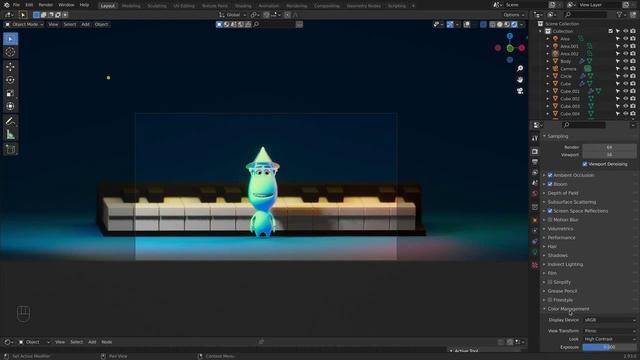Click the viewport gizmo green Y axis
The width and height of the screenshot is (640, 360).
510,48
